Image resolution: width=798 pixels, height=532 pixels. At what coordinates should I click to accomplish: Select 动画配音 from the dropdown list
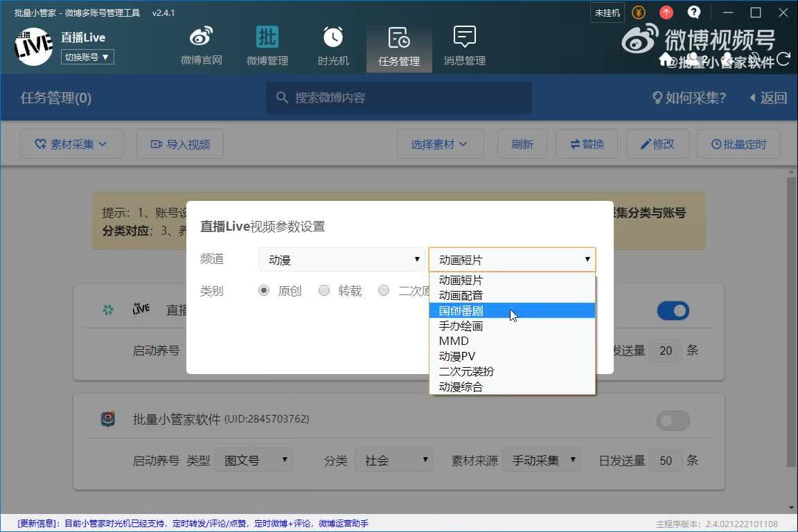512,295
